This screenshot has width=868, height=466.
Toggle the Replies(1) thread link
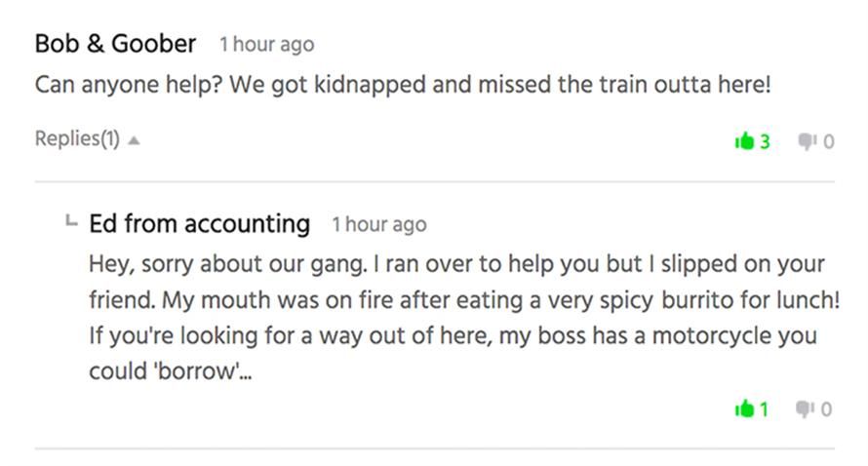coord(77,138)
